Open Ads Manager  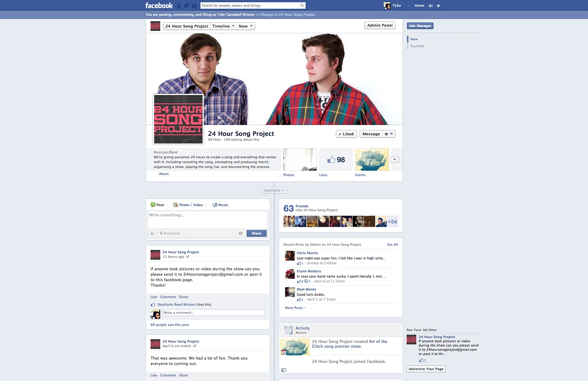pos(420,26)
